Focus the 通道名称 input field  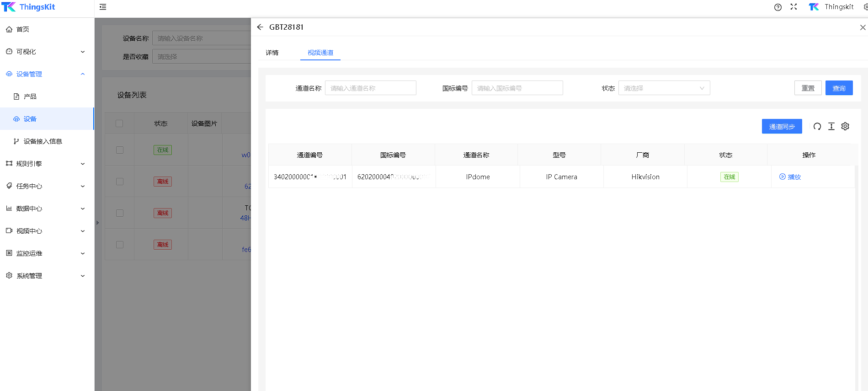(370, 88)
